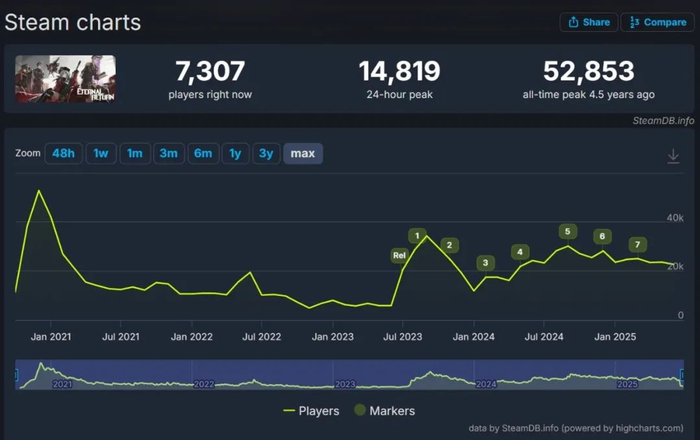700x440 pixels.
Task: Toggle the Markers series in legend
Action: [384, 411]
